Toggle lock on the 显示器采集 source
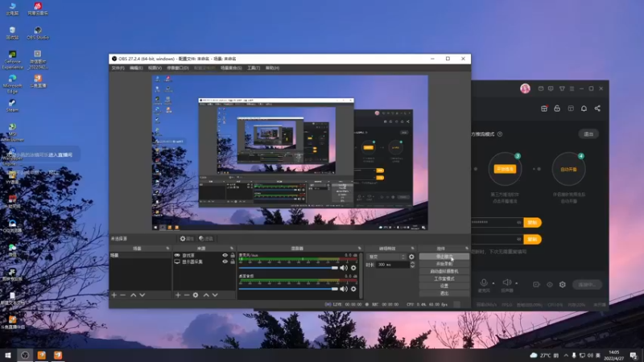The image size is (644, 362). [233, 261]
